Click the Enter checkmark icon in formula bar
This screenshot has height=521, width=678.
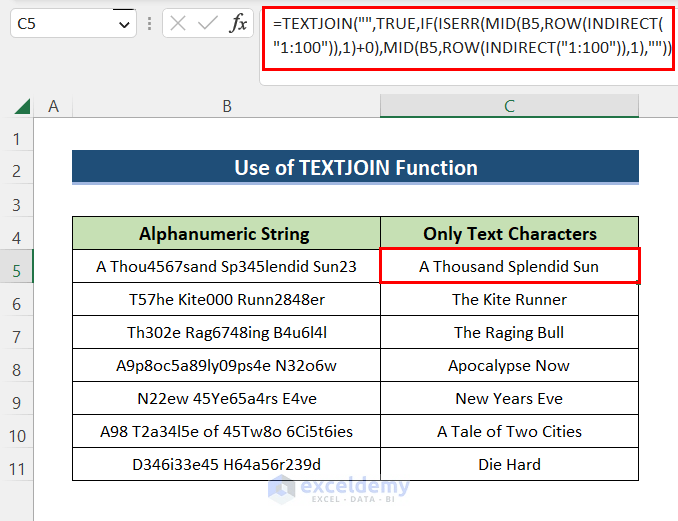[x=208, y=23]
